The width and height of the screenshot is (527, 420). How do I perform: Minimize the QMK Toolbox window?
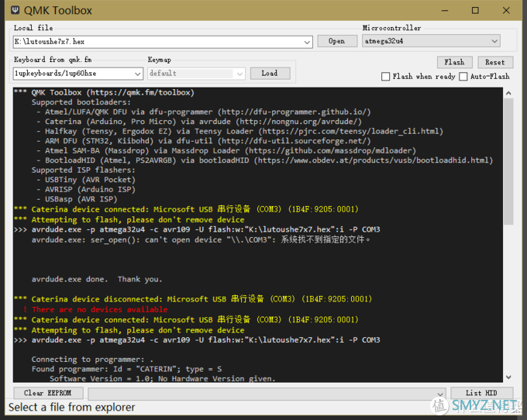click(445, 10)
